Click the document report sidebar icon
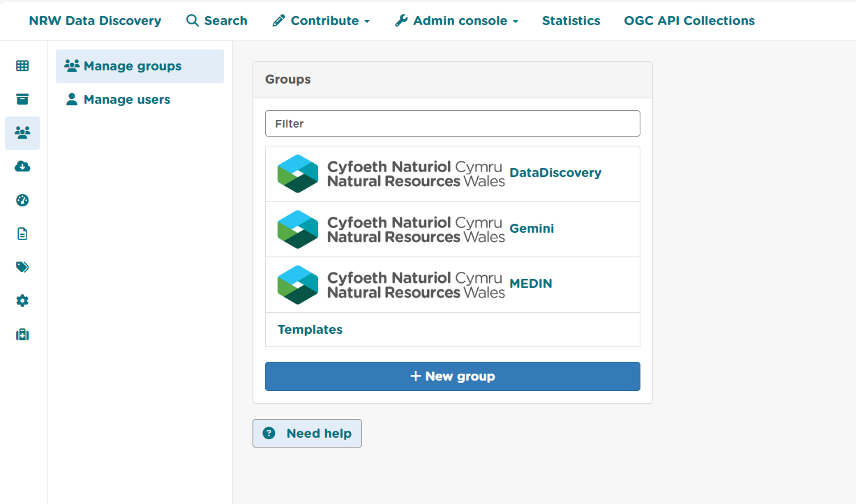 pyautogui.click(x=22, y=234)
